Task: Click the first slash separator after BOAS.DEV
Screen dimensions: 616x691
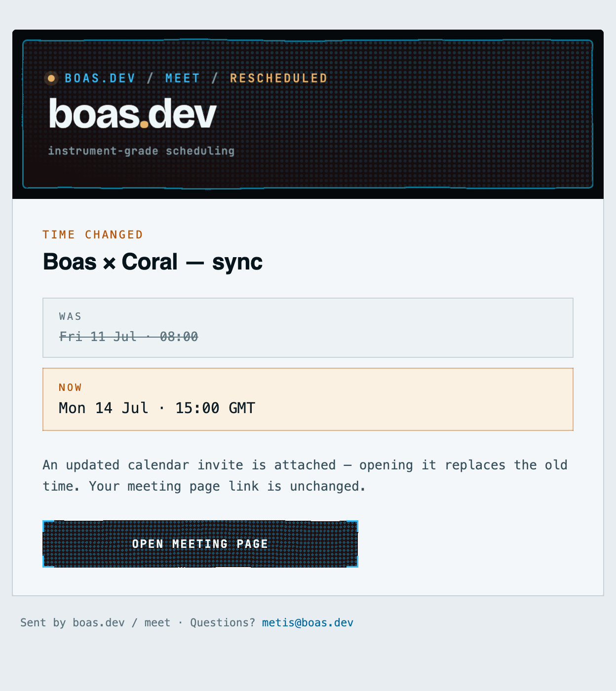Action: [151, 78]
